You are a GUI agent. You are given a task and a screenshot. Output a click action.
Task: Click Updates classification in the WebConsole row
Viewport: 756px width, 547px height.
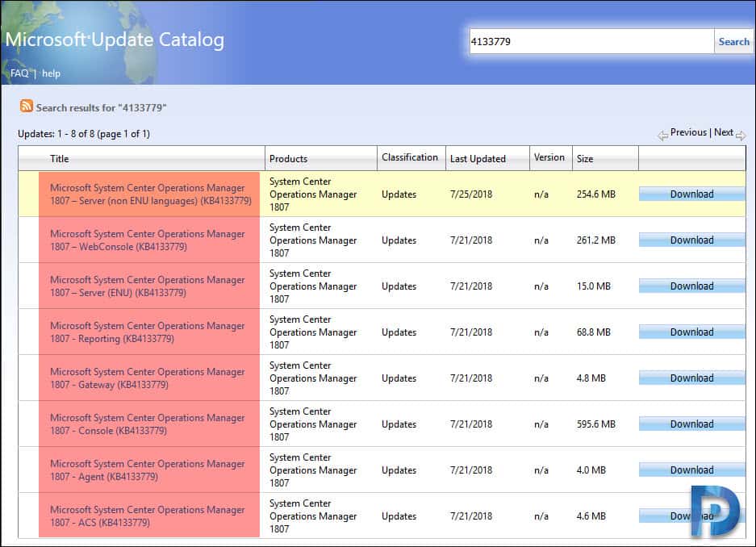point(399,240)
